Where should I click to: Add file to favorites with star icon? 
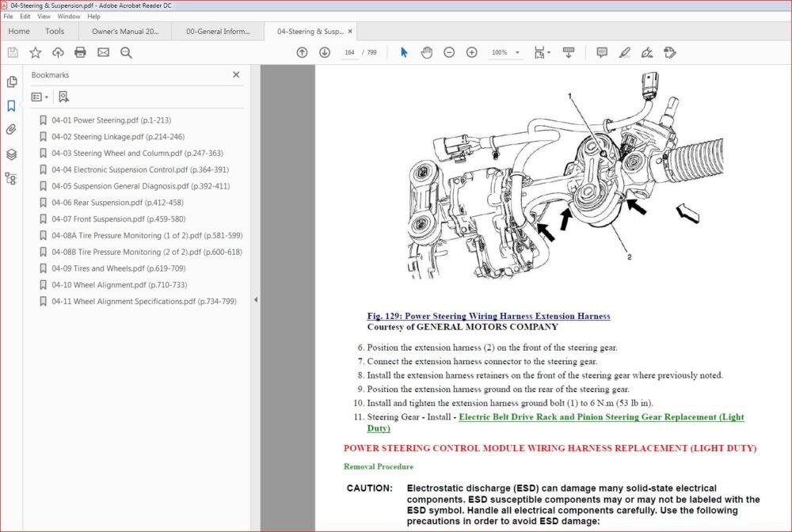tap(36, 52)
